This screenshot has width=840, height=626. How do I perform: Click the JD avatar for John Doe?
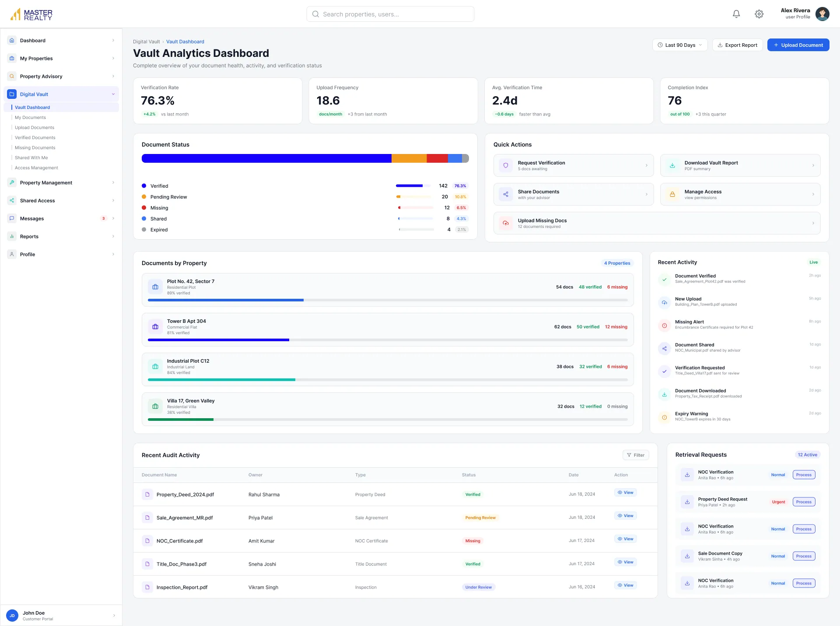tap(12, 616)
